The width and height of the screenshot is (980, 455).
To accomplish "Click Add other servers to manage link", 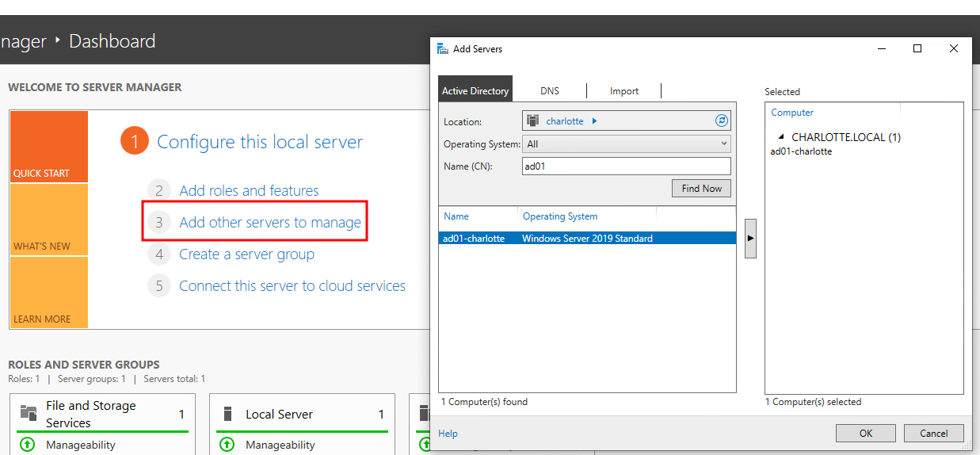I will 270,222.
